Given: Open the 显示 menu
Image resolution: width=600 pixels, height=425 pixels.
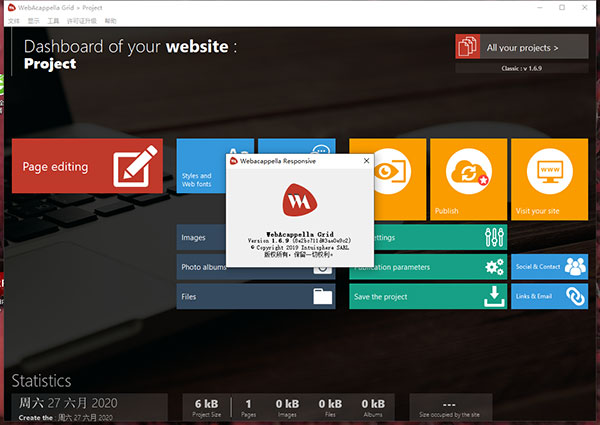Looking at the screenshot, I should coord(34,21).
